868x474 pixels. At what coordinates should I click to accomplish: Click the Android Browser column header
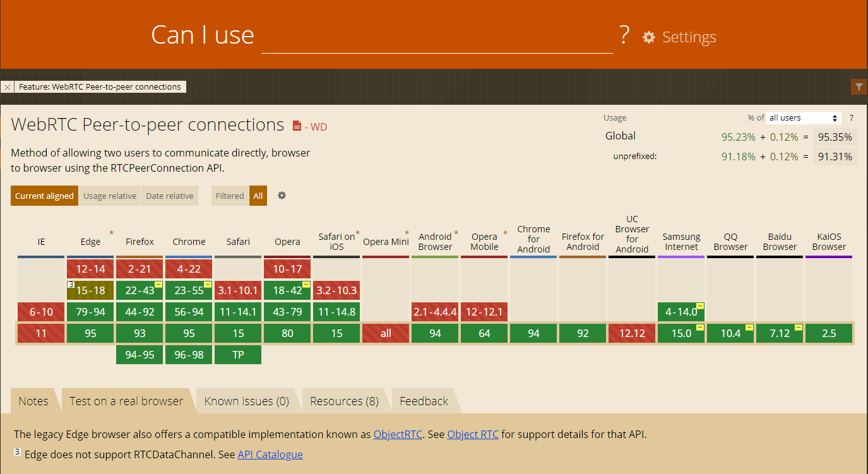pyautogui.click(x=435, y=242)
